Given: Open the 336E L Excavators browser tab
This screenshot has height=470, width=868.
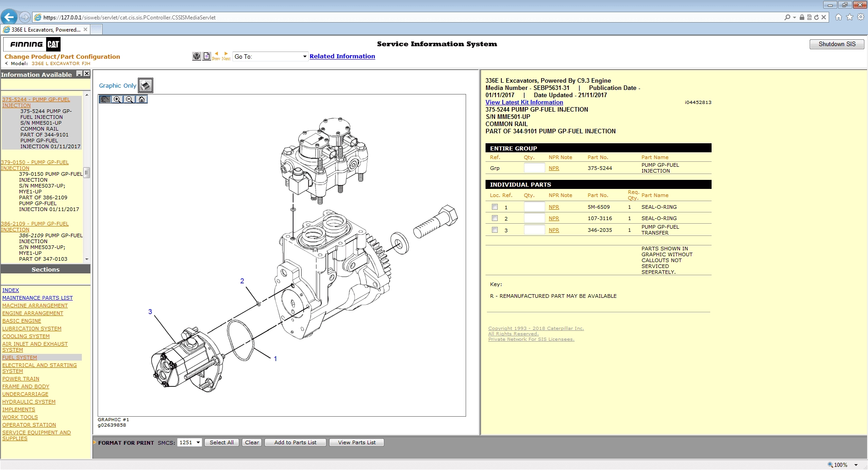Looking at the screenshot, I should tap(45, 29).
